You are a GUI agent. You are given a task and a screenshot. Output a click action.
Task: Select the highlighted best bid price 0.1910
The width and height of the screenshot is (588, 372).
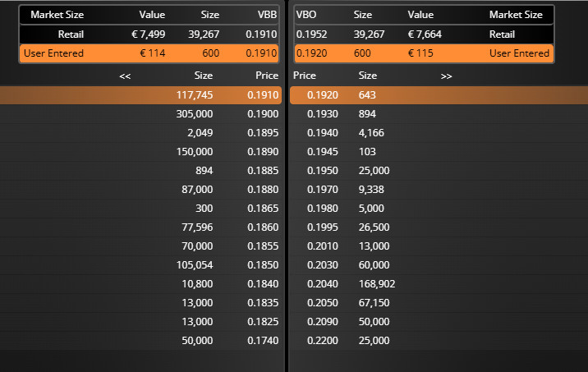click(263, 95)
